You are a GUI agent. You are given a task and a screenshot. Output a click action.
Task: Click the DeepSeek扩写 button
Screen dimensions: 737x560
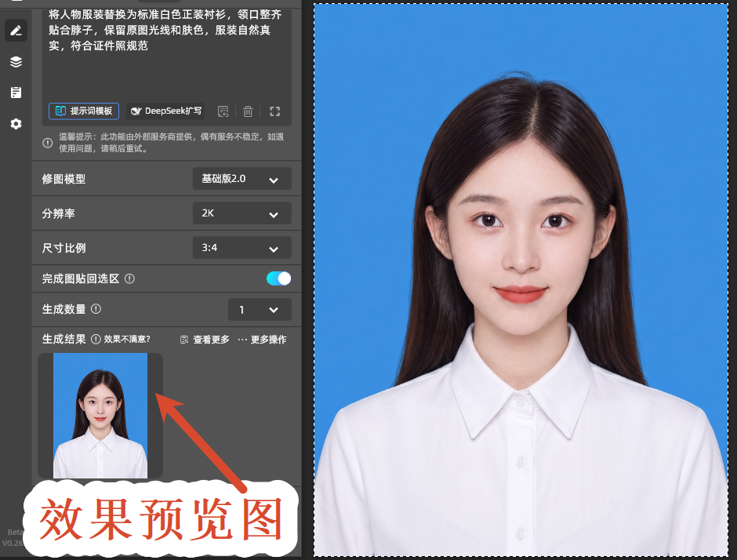[166, 111]
